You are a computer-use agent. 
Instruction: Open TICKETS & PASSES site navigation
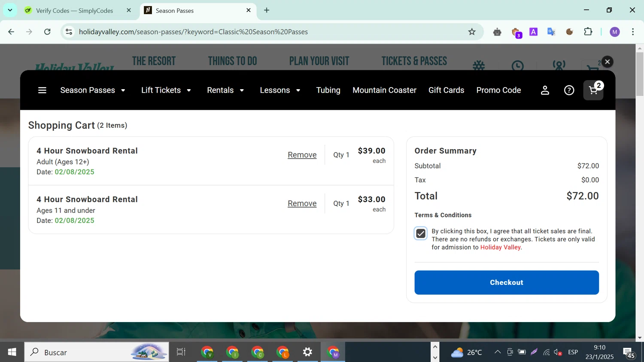click(x=414, y=61)
